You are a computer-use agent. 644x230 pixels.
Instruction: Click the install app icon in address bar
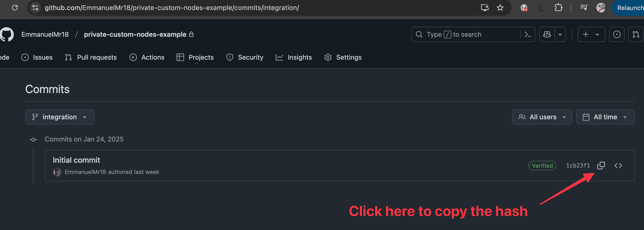click(485, 7)
